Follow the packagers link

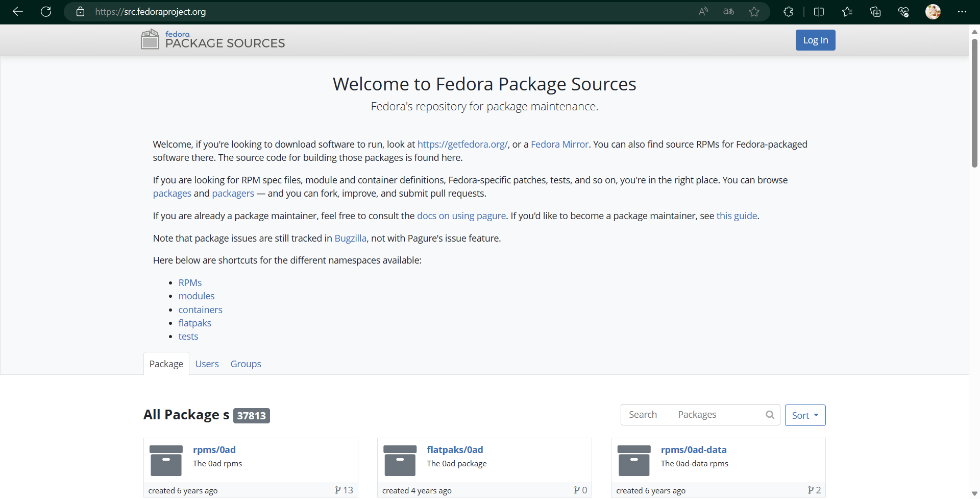233,194
